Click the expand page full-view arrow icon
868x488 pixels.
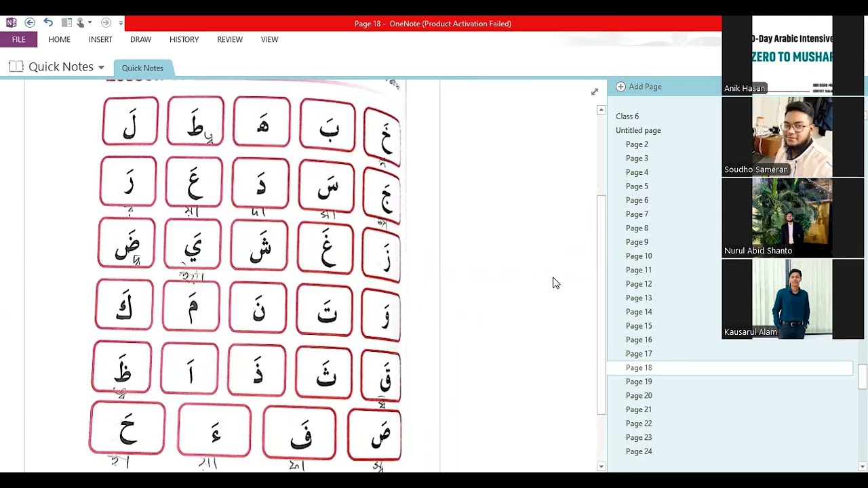click(x=595, y=91)
